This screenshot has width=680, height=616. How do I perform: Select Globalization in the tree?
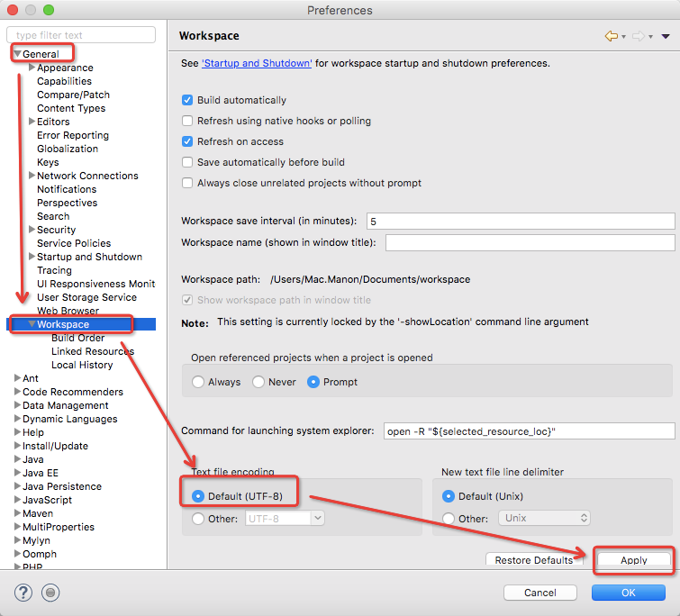68,149
